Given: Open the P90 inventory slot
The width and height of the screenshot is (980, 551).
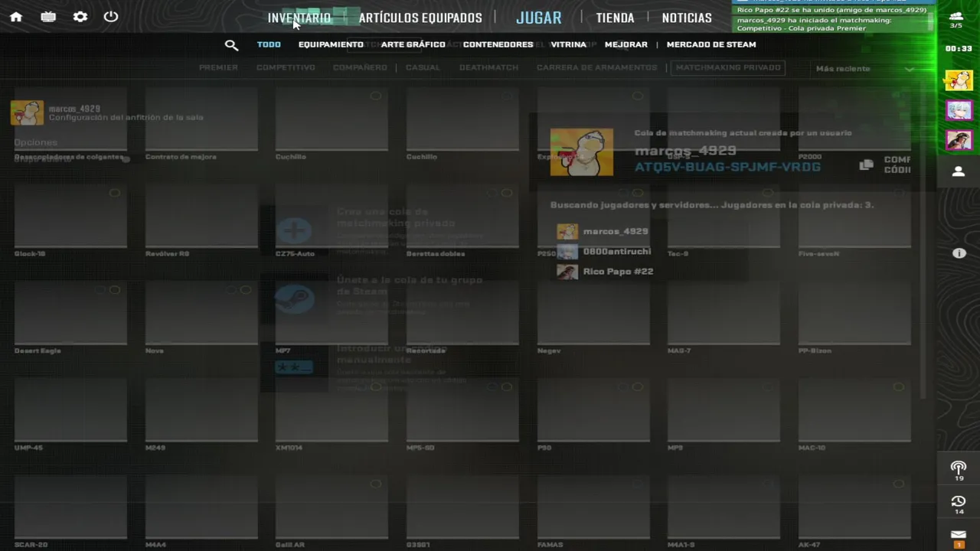Looking at the screenshot, I should (x=593, y=415).
